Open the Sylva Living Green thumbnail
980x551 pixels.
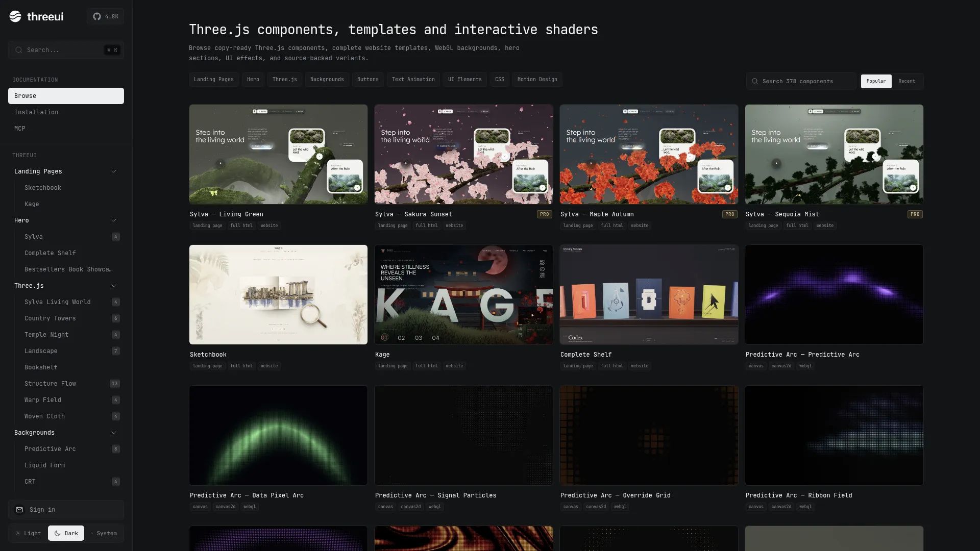pos(278,154)
